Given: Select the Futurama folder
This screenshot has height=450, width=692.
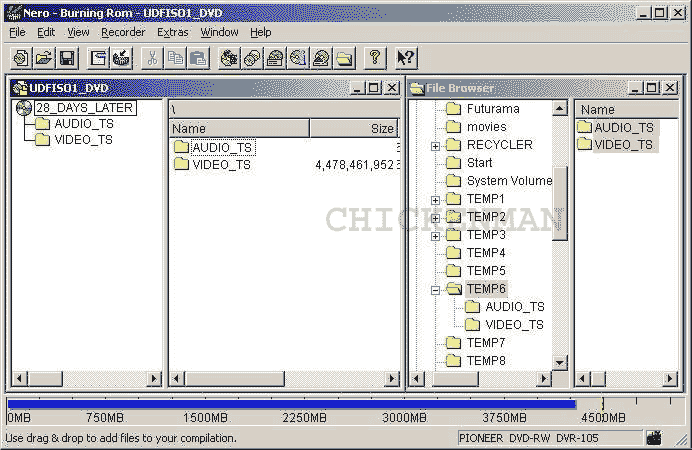Looking at the screenshot, I should click(493, 109).
